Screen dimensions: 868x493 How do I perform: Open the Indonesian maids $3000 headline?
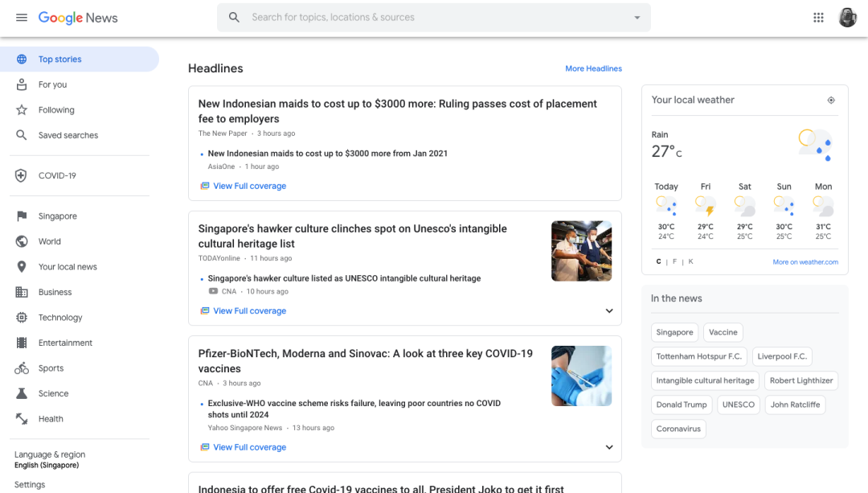[398, 111]
